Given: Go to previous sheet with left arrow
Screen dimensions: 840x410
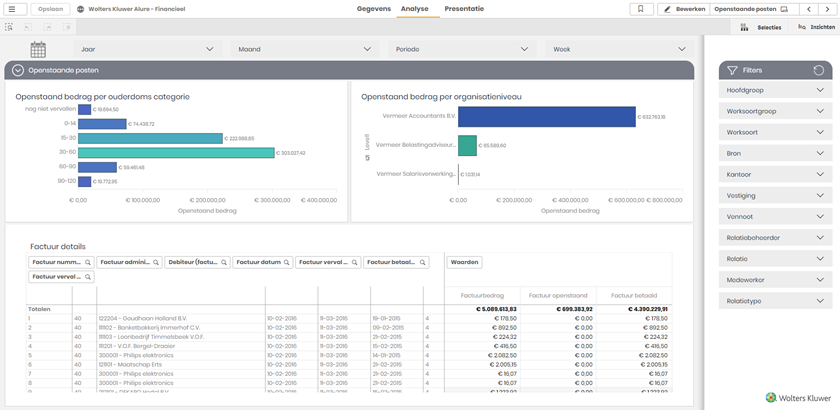Looking at the screenshot, I should [x=808, y=9].
